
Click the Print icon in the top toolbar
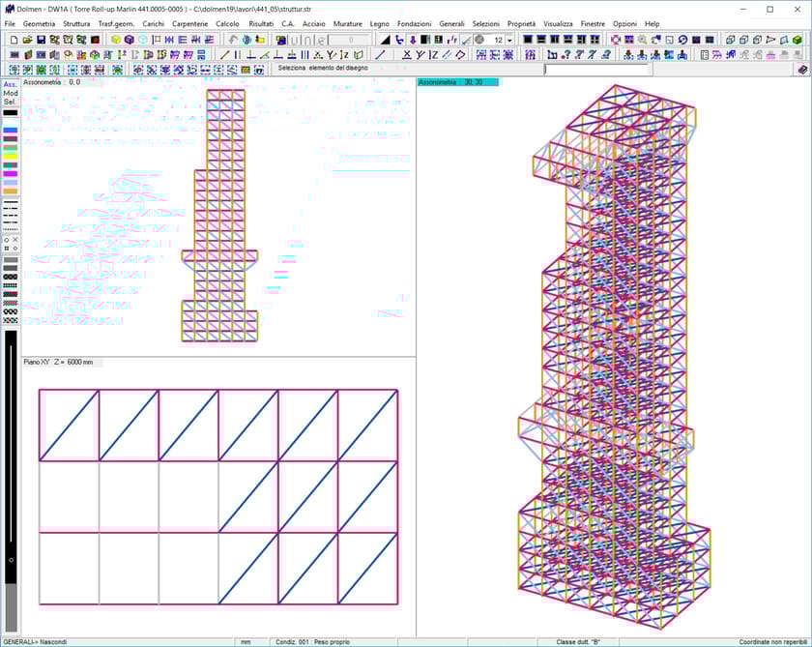[x=55, y=41]
